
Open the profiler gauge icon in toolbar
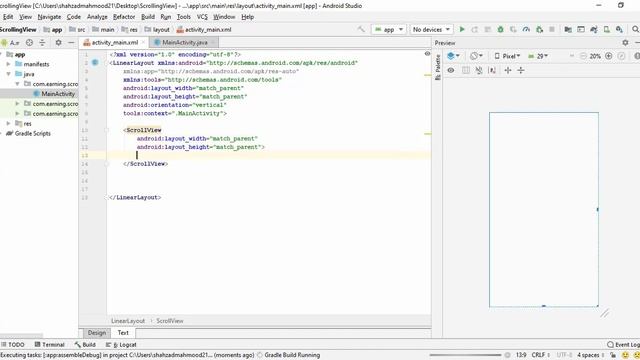pos(526,29)
